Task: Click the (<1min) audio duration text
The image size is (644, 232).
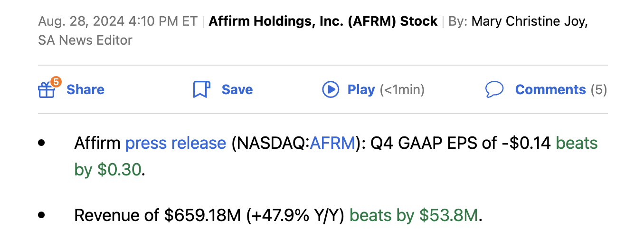Action: (402, 89)
